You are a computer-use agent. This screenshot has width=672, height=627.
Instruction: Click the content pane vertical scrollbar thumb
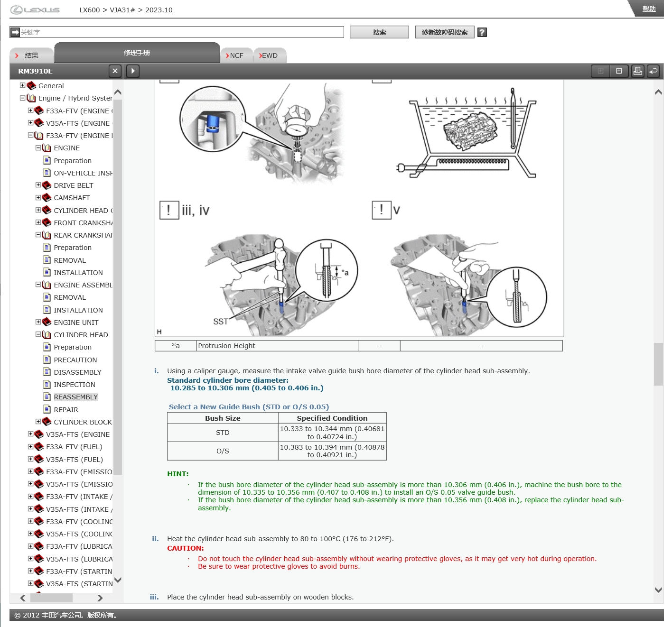(x=658, y=364)
